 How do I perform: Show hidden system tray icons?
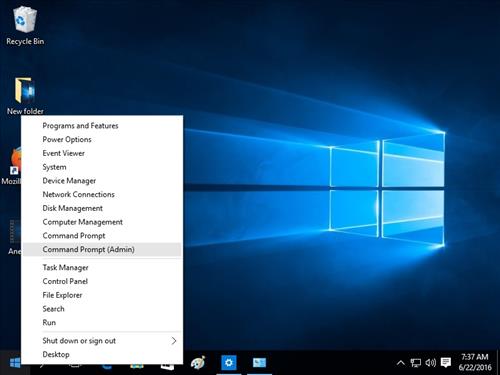(401, 363)
